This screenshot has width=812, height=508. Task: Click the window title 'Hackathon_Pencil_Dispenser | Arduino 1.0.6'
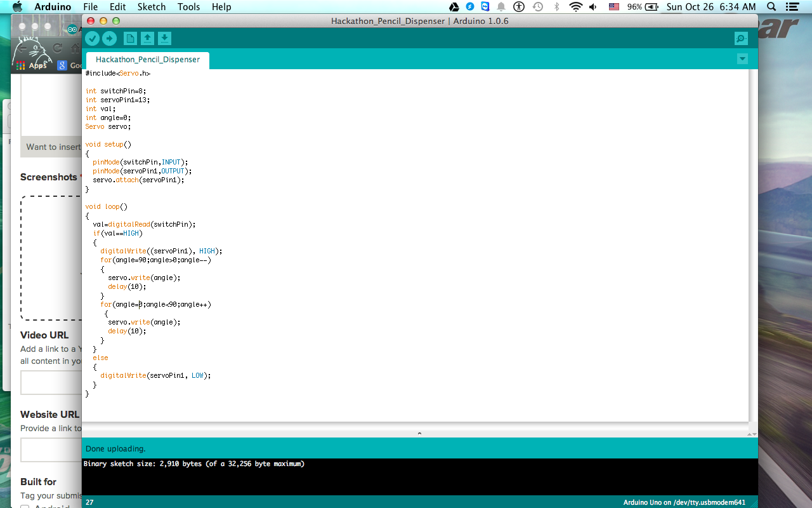pos(419,21)
